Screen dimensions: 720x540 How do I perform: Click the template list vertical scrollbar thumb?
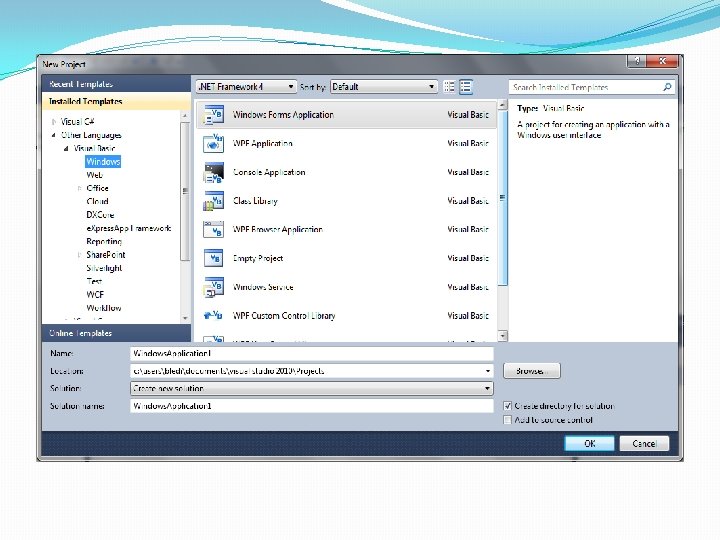click(x=503, y=198)
